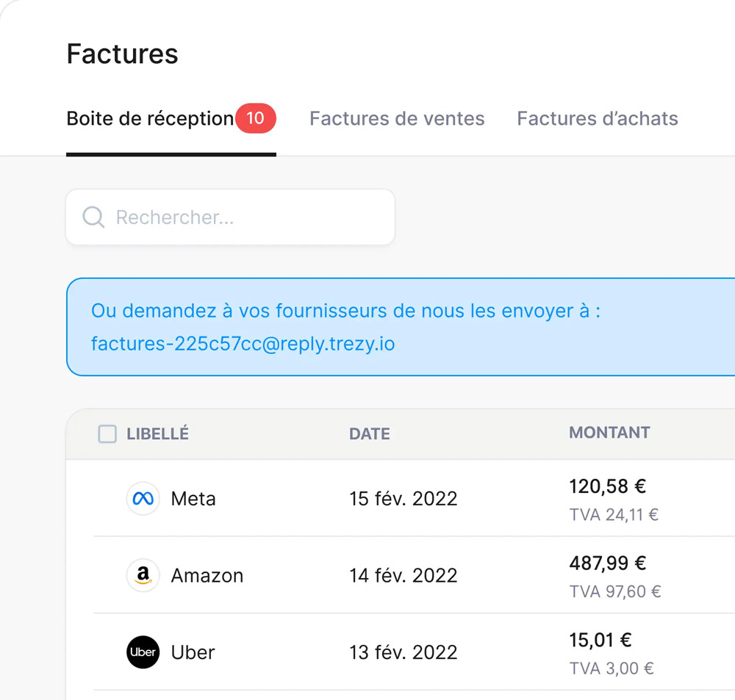Image resolution: width=735 pixels, height=700 pixels.
Task: Click the Amazon logo icon
Action: (x=143, y=575)
